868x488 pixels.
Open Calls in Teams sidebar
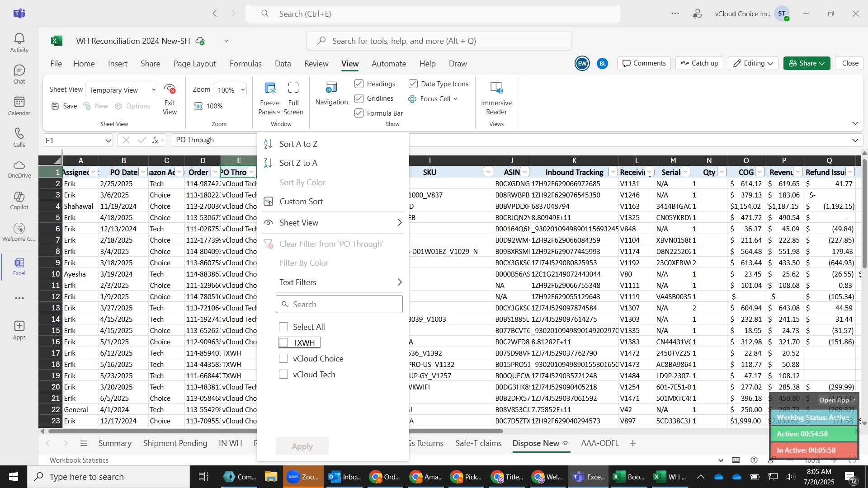[x=19, y=138]
